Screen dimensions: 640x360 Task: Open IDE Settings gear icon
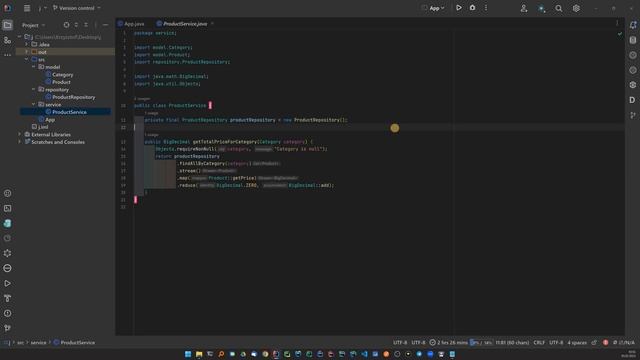[x=576, y=8]
